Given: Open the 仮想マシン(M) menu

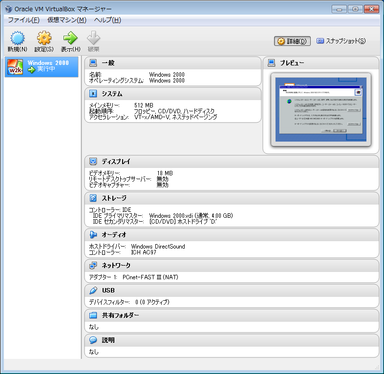Looking at the screenshot, I should (x=67, y=20).
